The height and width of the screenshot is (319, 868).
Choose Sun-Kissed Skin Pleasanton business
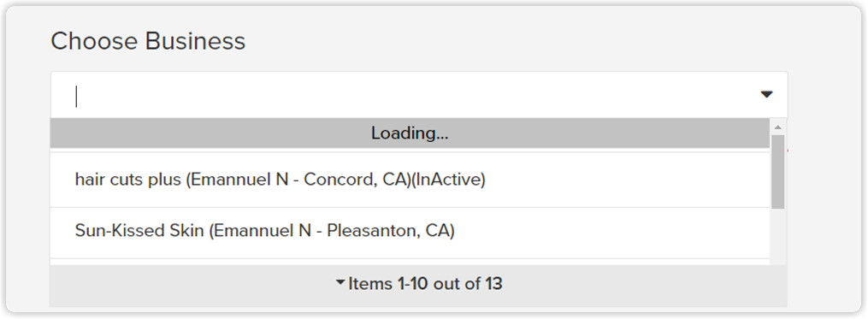[410, 230]
